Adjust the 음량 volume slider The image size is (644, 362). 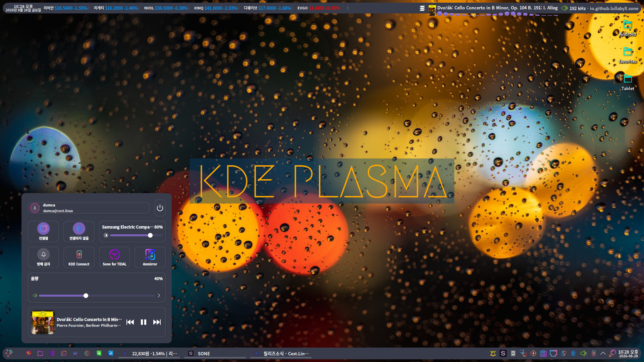point(97,296)
